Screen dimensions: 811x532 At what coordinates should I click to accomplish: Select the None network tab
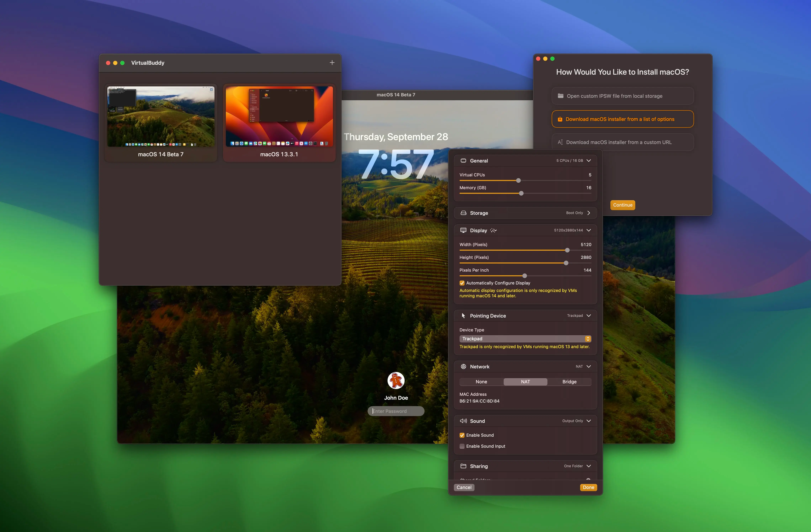[481, 381]
